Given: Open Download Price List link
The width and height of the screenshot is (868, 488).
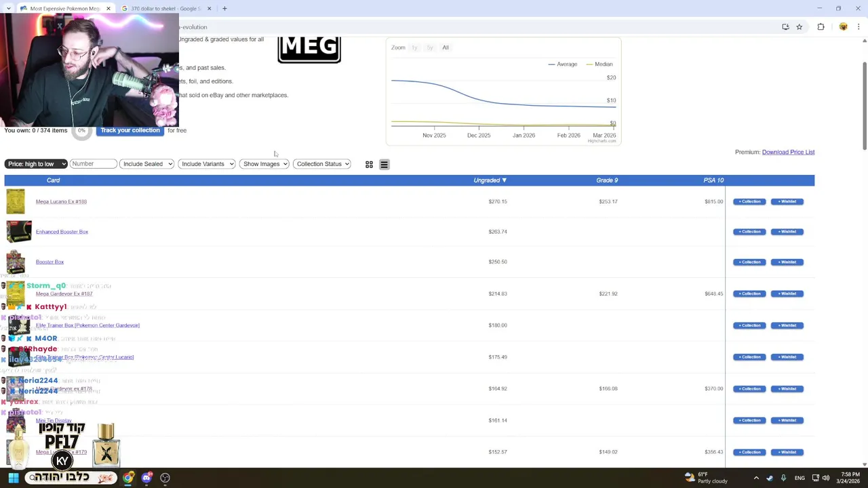Looking at the screenshot, I should [x=788, y=152].
